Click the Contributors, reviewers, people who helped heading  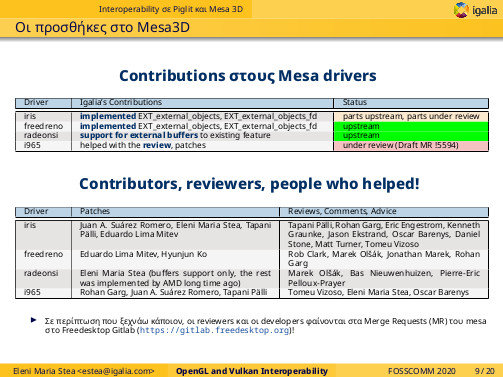(249, 184)
